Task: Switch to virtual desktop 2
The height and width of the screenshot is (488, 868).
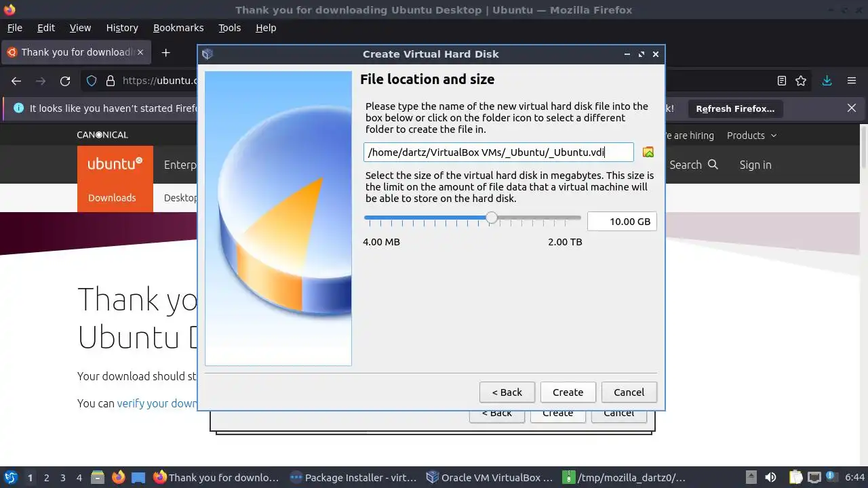Action: click(46, 477)
